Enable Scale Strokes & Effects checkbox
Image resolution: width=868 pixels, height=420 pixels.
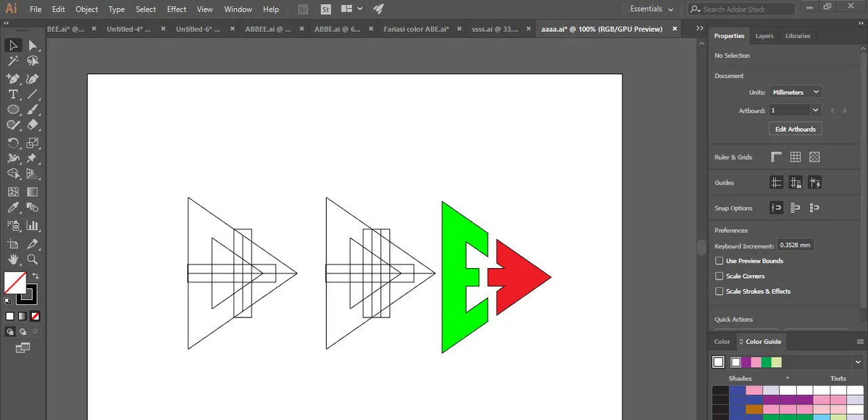click(719, 291)
